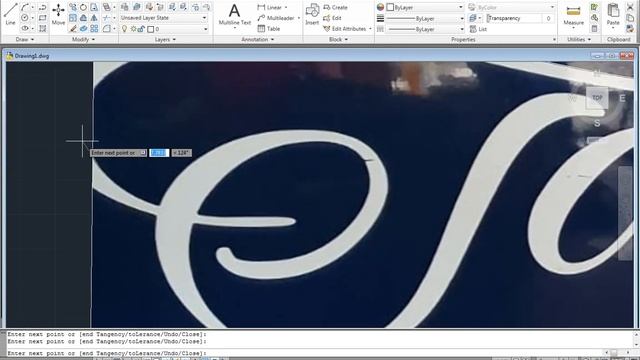Image resolution: width=640 pixels, height=360 pixels.
Task: Click the List properties button
Action: pos(478,29)
